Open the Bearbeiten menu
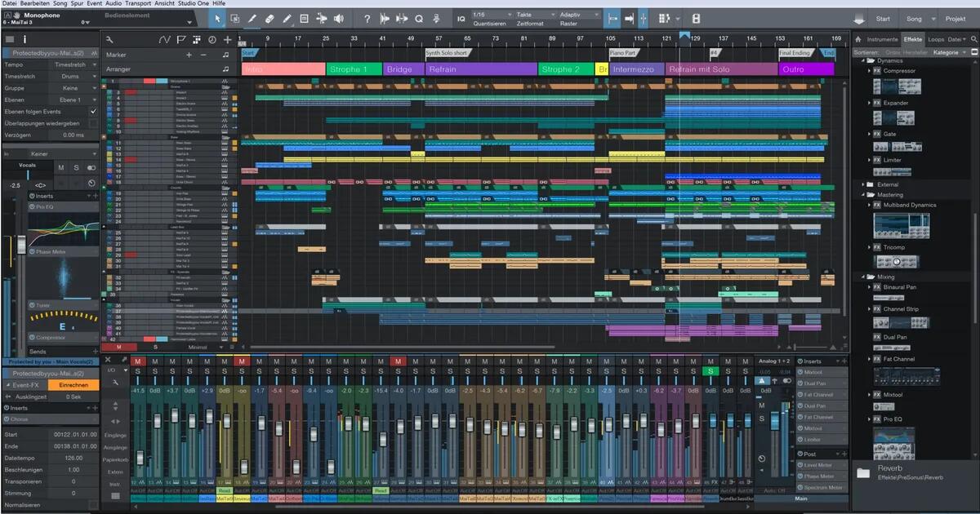This screenshot has height=514, width=980. pos(34,3)
